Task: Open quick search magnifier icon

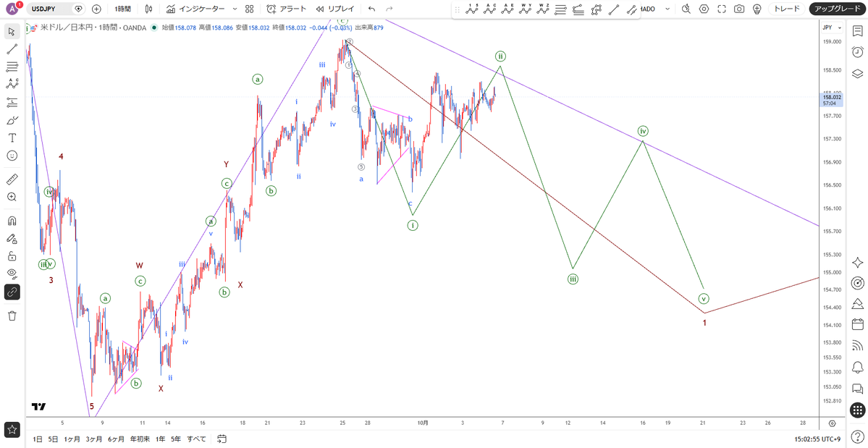Action: 686,9
